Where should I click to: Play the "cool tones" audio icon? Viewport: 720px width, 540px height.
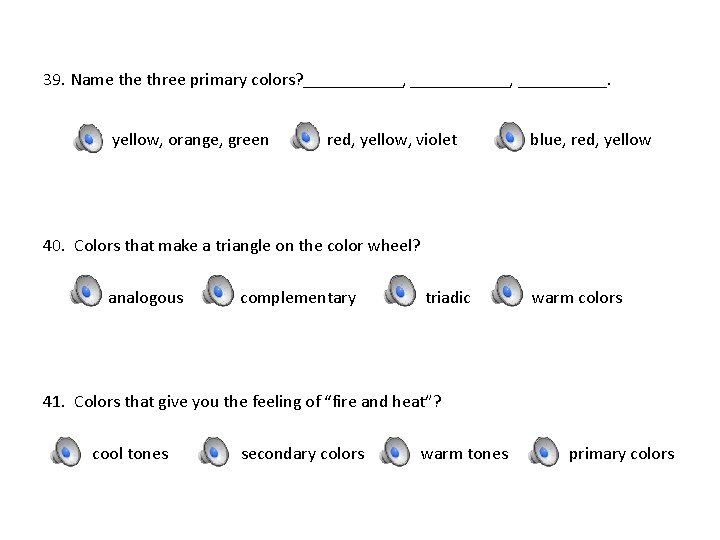tap(66, 452)
